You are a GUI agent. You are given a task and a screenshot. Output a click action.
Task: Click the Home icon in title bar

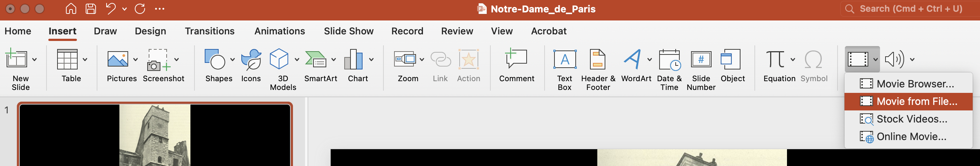point(71,9)
